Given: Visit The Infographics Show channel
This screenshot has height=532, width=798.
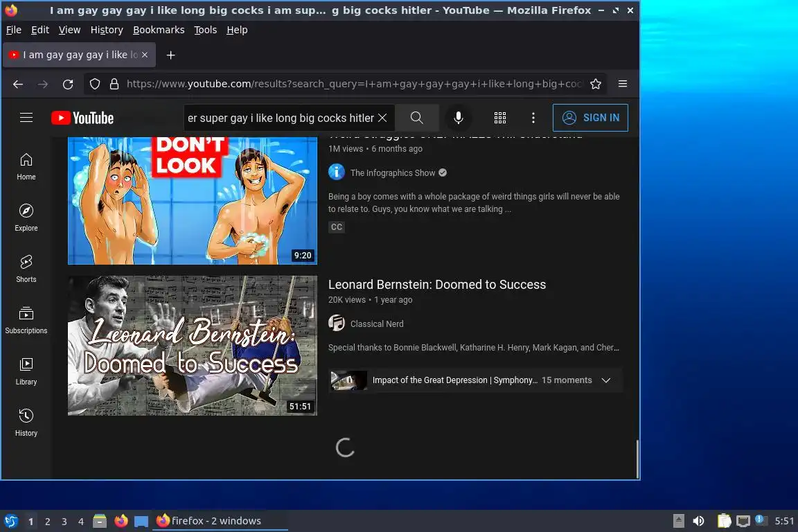Looking at the screenshot, I should pyautogui.click(x=392, y=173).
